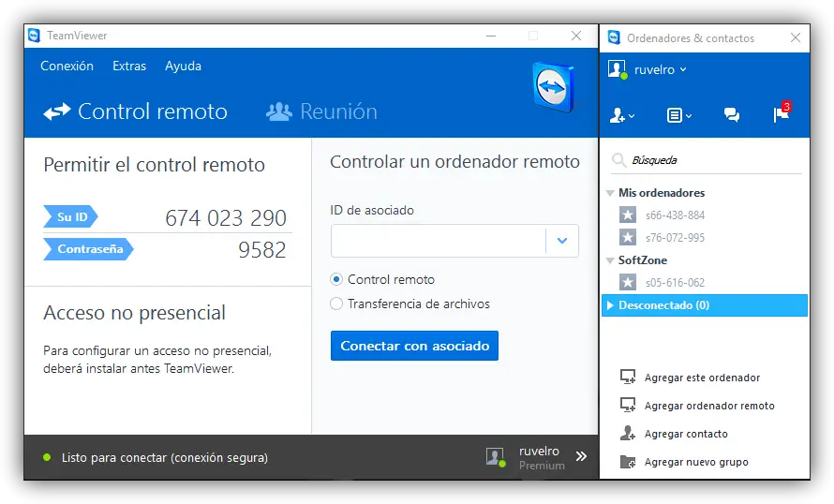Open the ID de asociado dropdown arrow
This screenshot has width=834, height=504.
click(x=562, y=241)
